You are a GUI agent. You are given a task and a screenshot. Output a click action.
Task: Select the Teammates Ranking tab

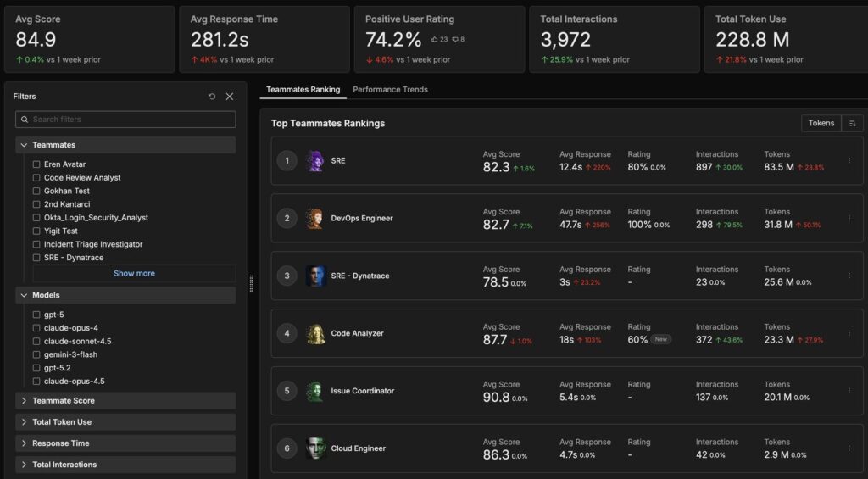point(303,90)
